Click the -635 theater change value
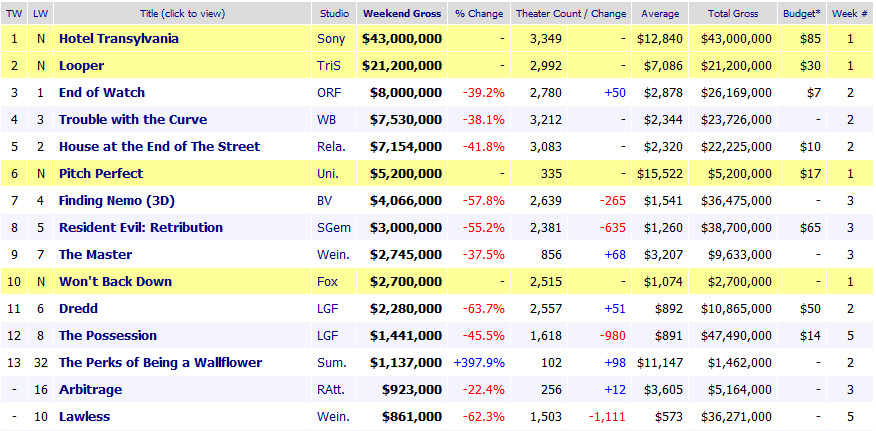 click(x=612, y=228)
